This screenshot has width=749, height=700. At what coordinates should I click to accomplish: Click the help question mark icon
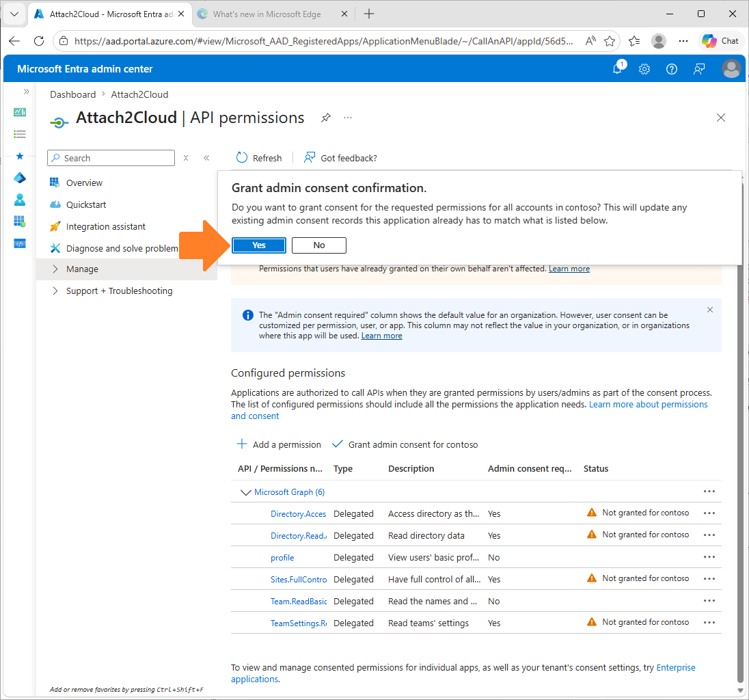tap(671, 68)
